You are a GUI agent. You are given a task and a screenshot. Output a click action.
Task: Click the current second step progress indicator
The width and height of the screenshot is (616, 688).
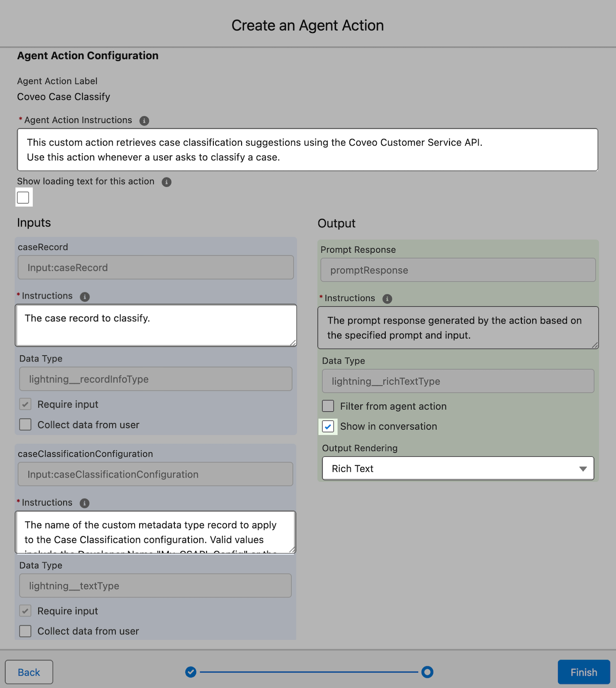coord(427,672)
